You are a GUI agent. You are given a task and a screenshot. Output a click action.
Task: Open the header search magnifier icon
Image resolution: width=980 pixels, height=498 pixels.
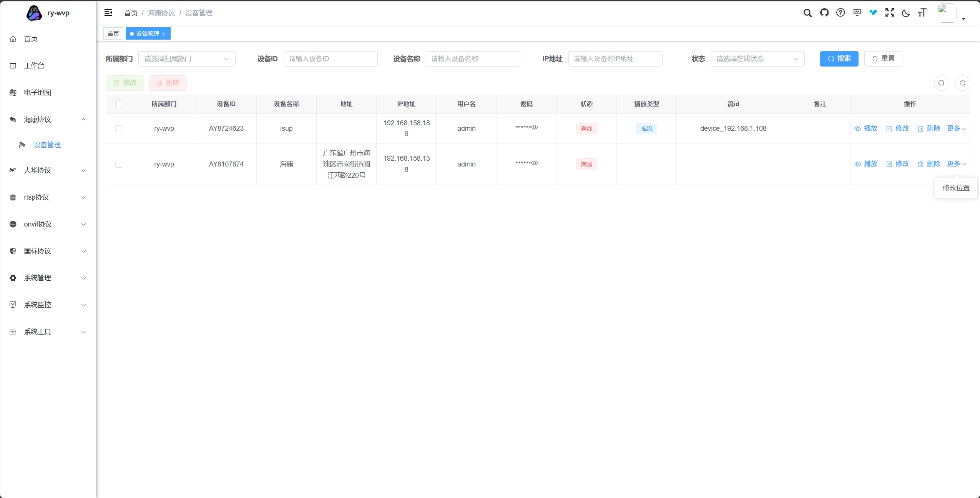[x=807, y=13]
